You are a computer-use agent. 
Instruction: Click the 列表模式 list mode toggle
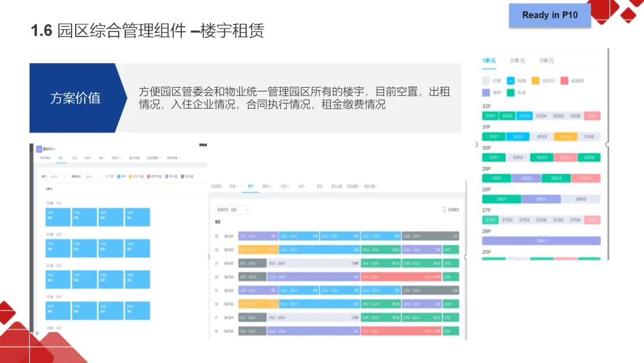pos(454,210)
